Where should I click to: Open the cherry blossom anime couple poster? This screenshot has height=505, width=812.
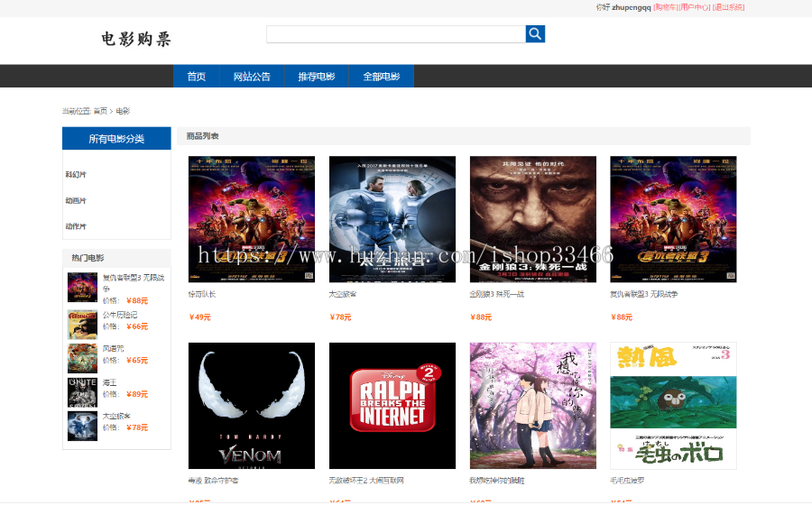coord(533,406)
